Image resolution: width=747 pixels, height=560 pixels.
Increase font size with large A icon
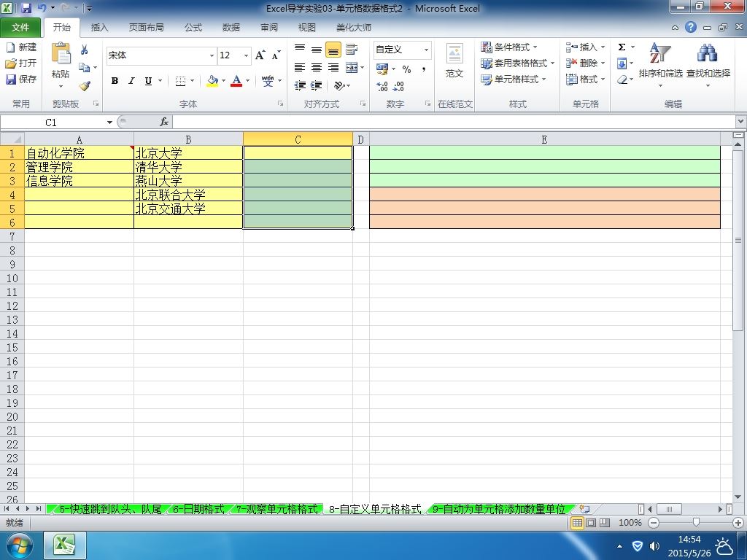[x=260, y=55]
